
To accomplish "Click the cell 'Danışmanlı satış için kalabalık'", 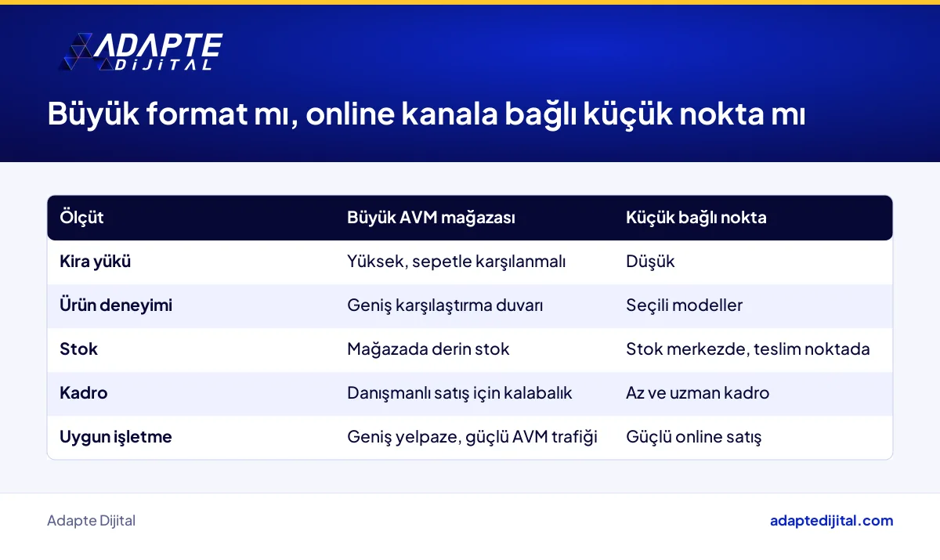I will point(460,393).
